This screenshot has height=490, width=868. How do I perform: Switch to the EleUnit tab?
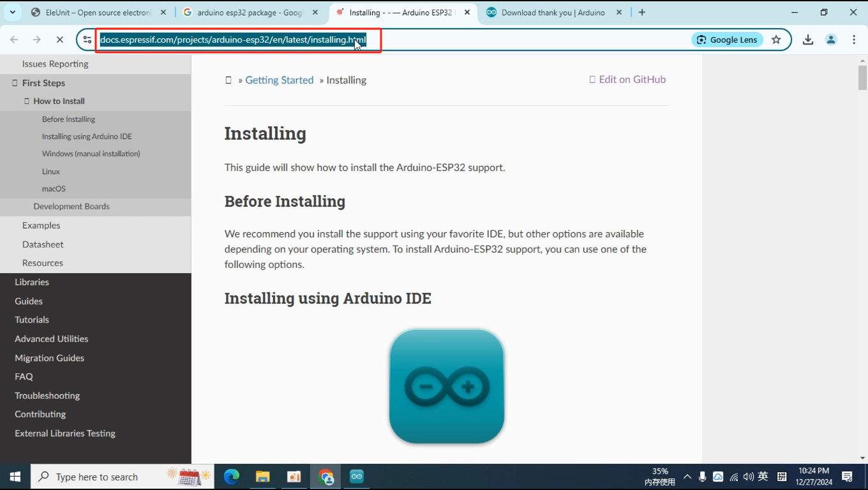[x=99, y=12]
